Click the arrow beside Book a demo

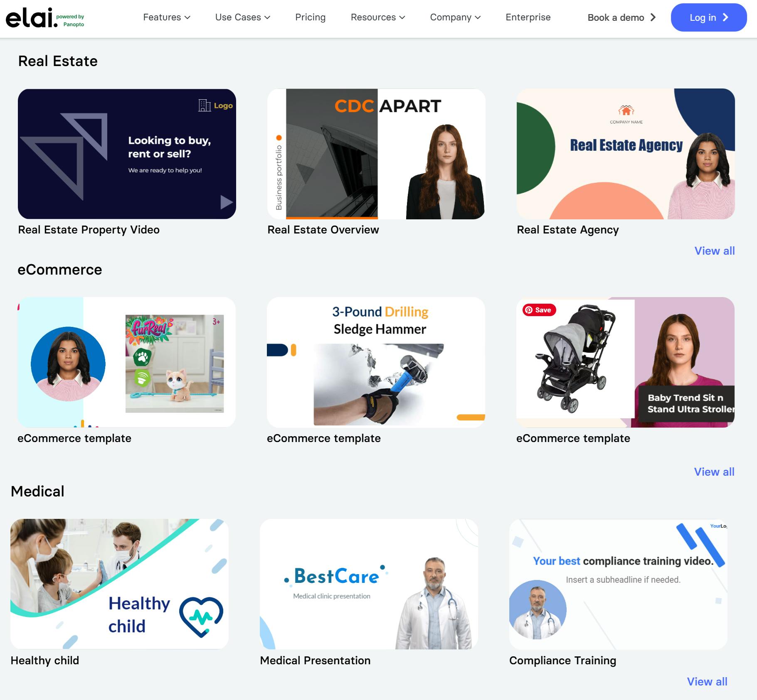[653, 17]
